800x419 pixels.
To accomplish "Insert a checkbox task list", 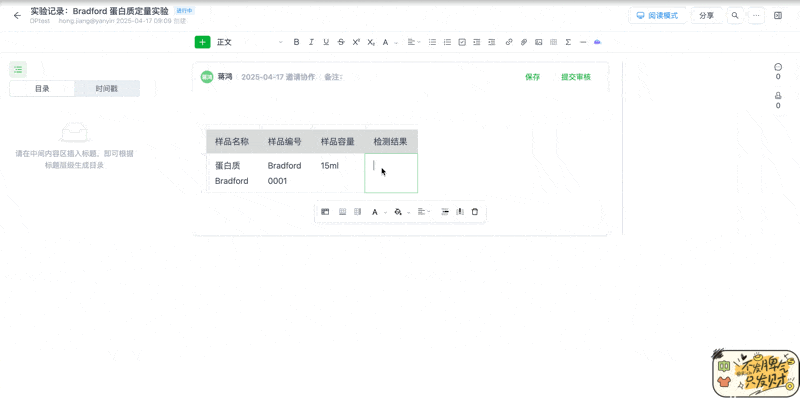I will (461, 42).
